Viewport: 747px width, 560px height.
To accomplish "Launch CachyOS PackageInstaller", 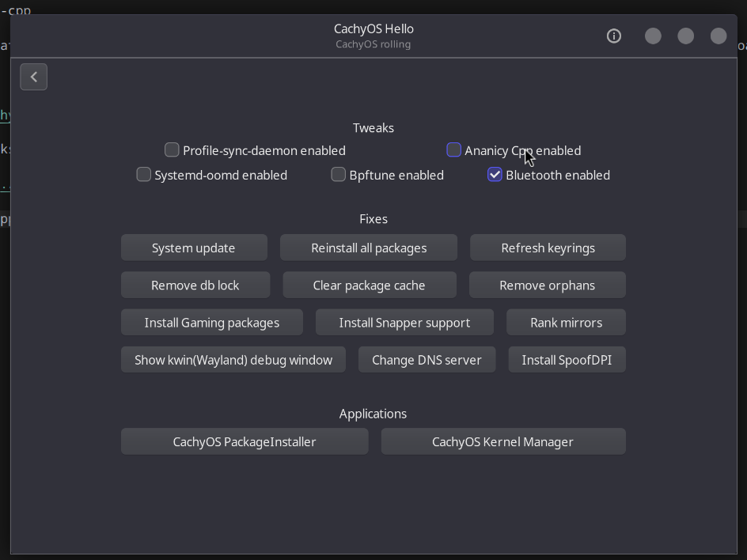I will [x=245, y=441].
